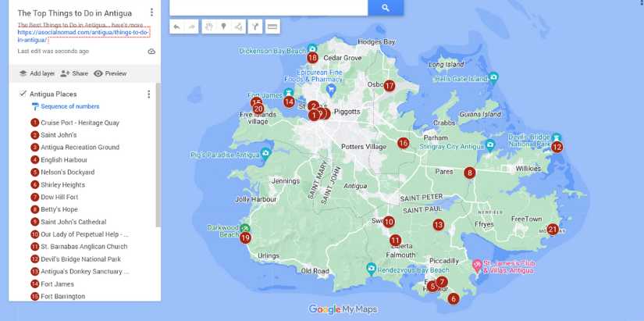This screenshot has width=644, height=321.
Task: Click map marker 12 at Devil's Bridge
Action: pos(557,147)
